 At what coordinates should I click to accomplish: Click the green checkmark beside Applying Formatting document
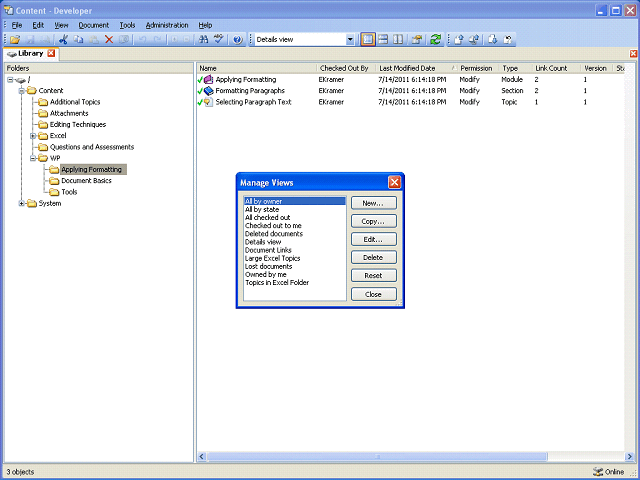[200, 80]
